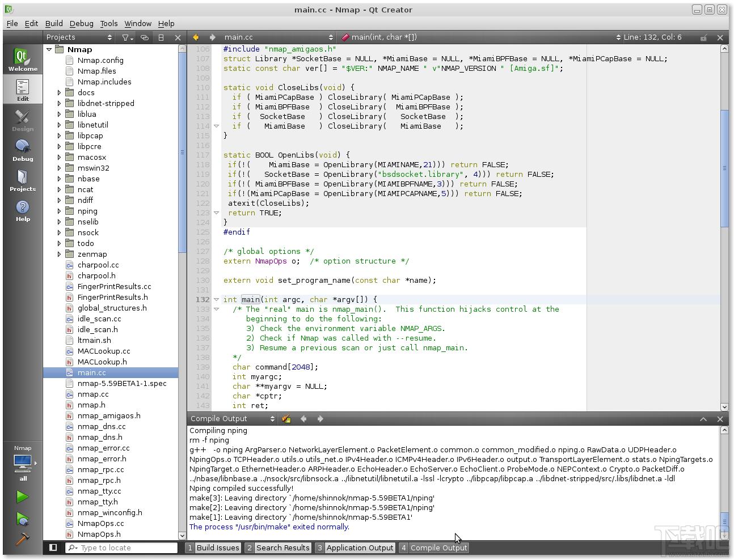Viewport: 734px width, 560px height.
Task: Toggle synchronize with editor link icon
Action: pos(145,37)
